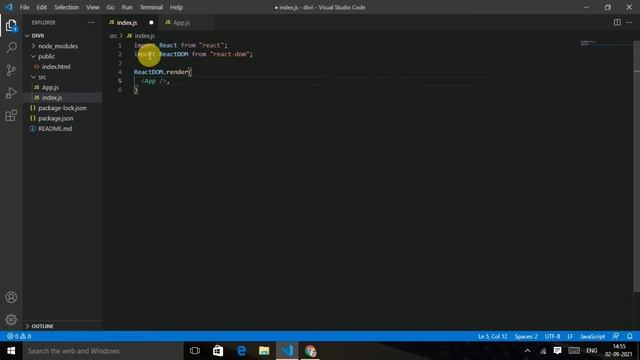Click the Explorer views and more actions ellipsis
The image size is (640, 360).
coord(91,22)
